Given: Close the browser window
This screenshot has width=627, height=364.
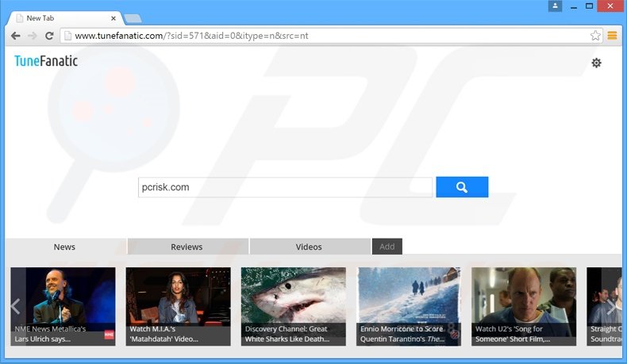Looking at the screenshot, I should [x=610, y=6].
